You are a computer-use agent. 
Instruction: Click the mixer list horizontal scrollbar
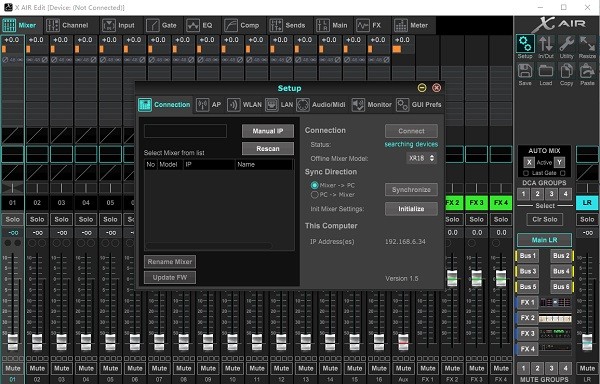click(x=209, y=246)
